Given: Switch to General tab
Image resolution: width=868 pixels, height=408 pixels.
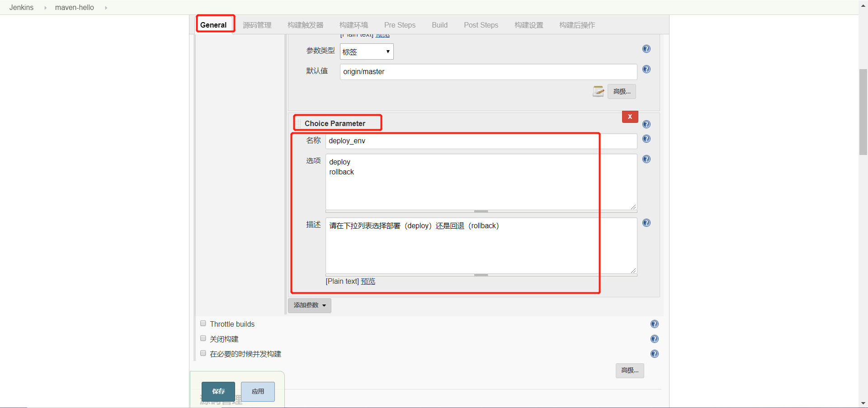Looking at the screenshot, I should tap(213, 25).
